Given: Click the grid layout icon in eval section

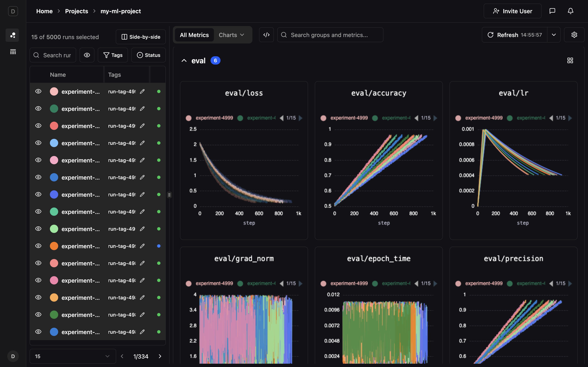Looking at the screenshot, I should click(x=570, y=60).
